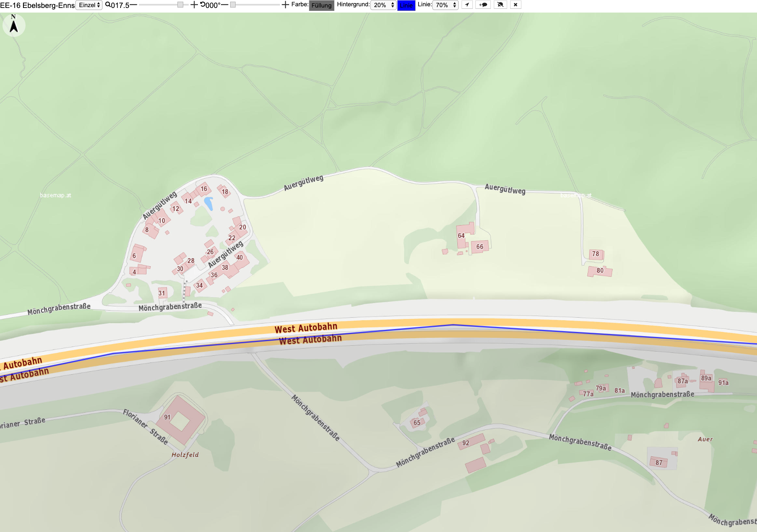Click the gray Füllung color swatch

pos(321,5)
